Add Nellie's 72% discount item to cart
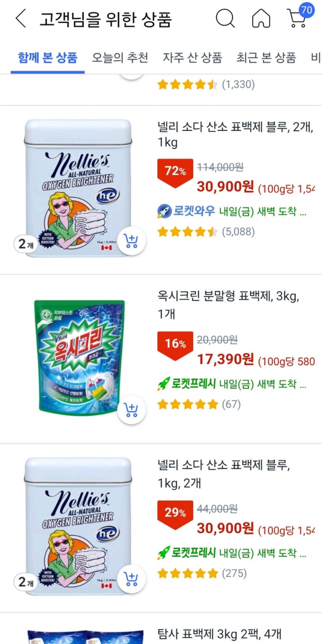The height and width of the screenshot is (644, 322). pos(131,241)
